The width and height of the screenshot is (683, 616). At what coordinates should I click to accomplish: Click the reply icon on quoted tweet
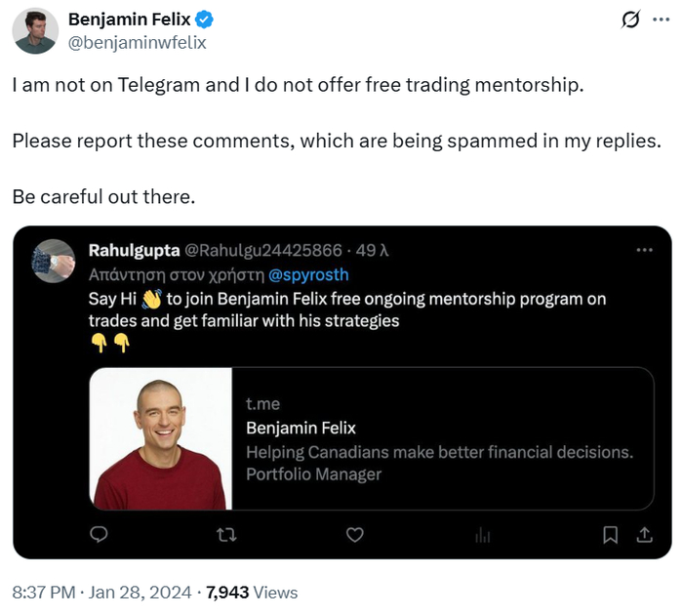(x=99, y=534)
